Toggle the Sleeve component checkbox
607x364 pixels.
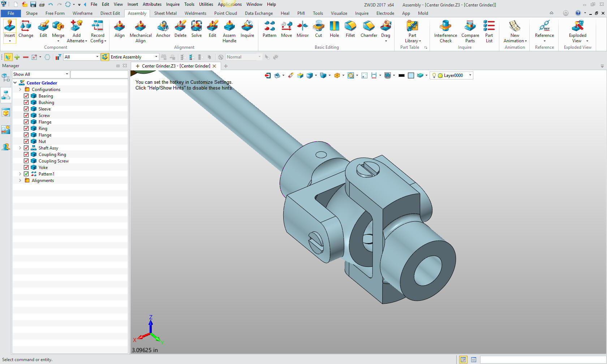tap(26, 109)
